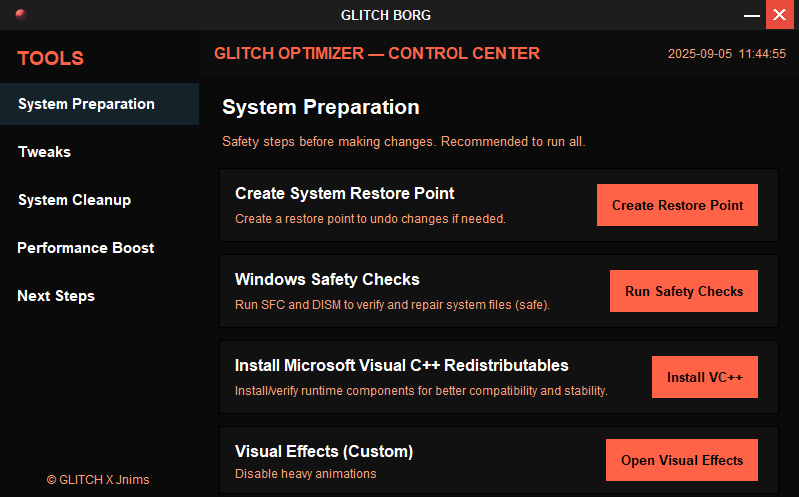This screenshot has height=497, width=799.
Task: Click the 'Run SFC and DISM' description
Action: 392,305
